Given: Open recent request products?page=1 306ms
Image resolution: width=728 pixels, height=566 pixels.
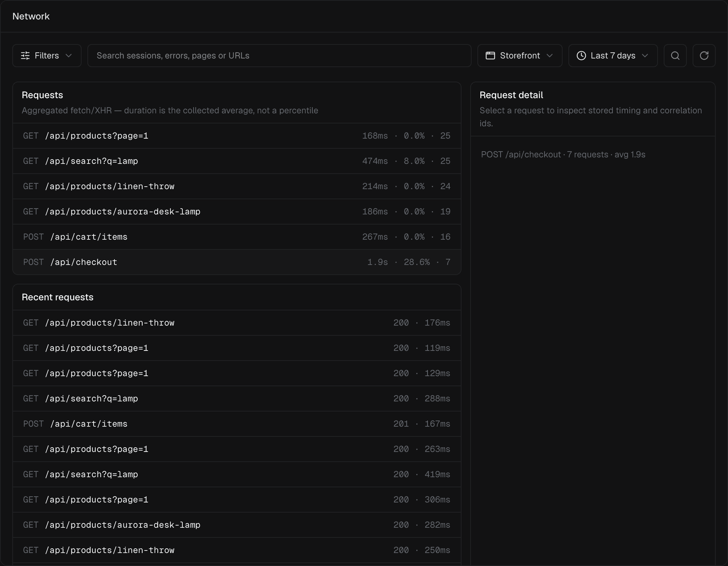Looking at the screenshot, I should (237, 500).
